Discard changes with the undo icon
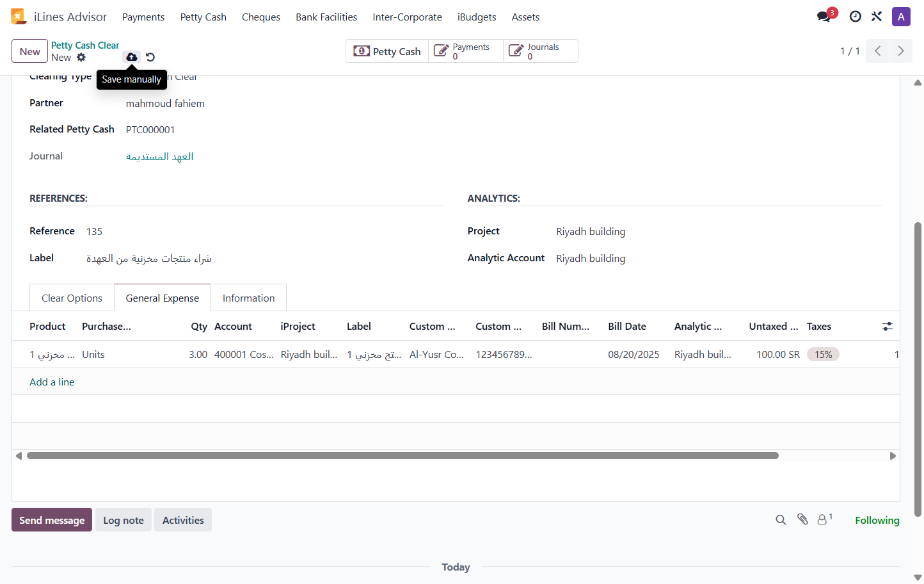Image resolution: width=924 pixels, height=584 pixels. 150,57
